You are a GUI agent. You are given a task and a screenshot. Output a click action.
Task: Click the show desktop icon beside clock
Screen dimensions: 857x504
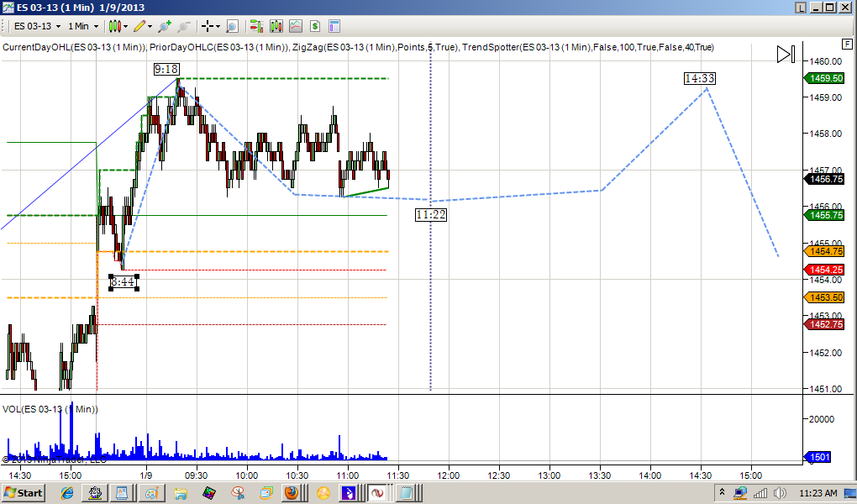click(x=850, y=493)
